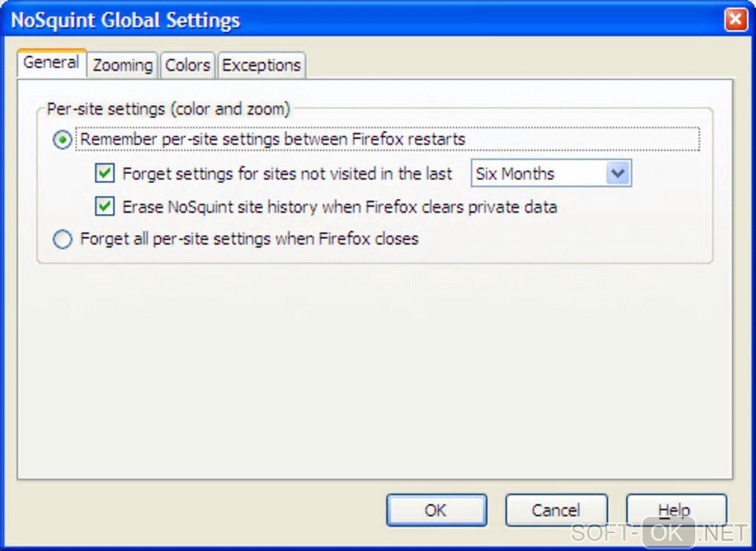Image resolution: width=756 pixels, height=551 pixels.
Task: Click the 'Erase NoSquint site history' label text
Action: tap(339, 207)
